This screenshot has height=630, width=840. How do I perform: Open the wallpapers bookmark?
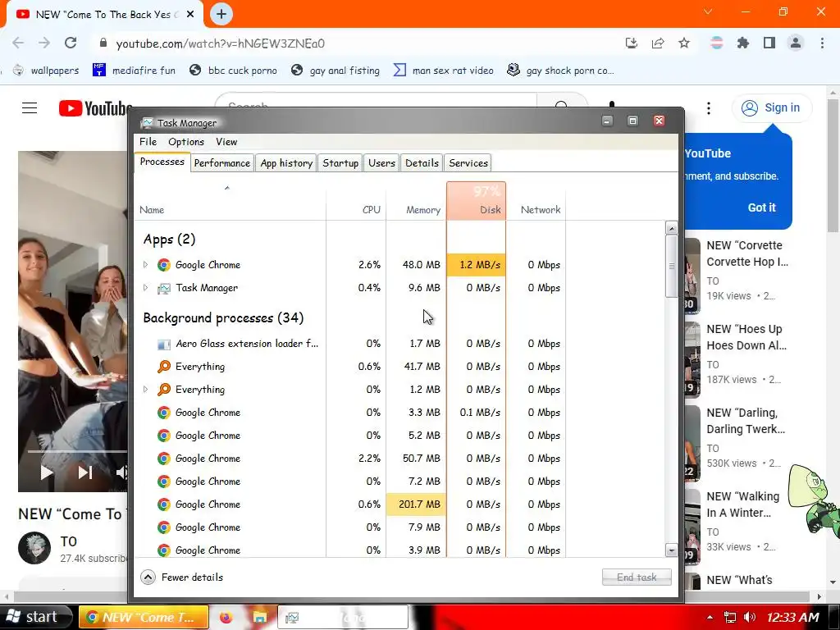tap(47, 71)
